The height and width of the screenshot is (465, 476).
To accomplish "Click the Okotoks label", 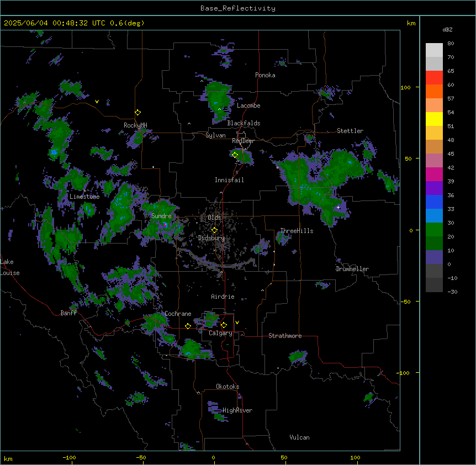I will click(228, 387).
